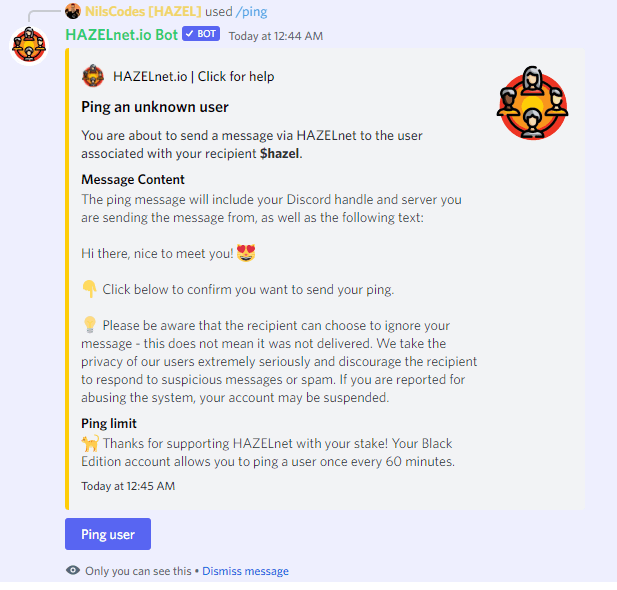Click the HAZELnet.io Bot avatar

[29, 46]
